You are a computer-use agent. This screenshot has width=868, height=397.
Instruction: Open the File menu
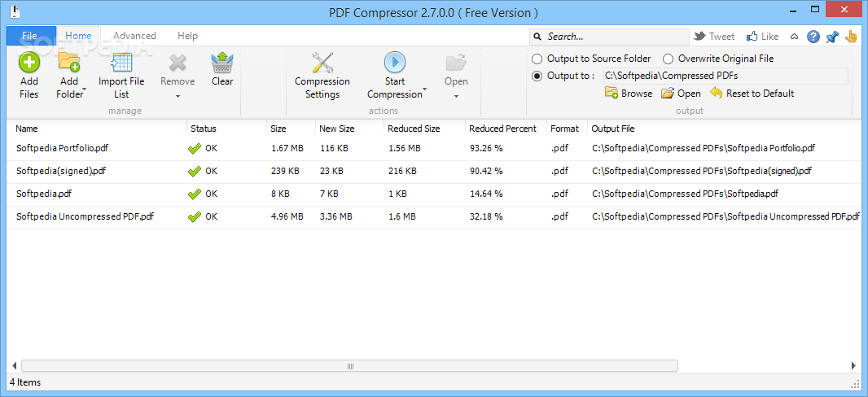(31, 36)
